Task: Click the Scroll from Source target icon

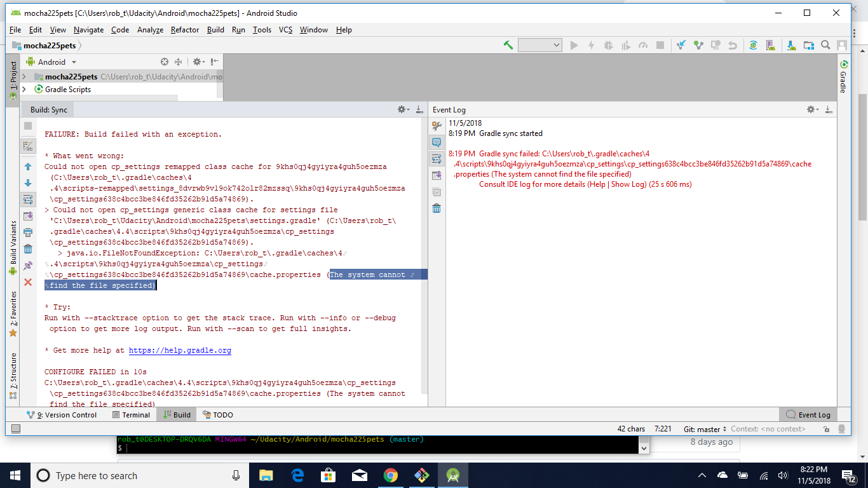Action: point(165,62)
